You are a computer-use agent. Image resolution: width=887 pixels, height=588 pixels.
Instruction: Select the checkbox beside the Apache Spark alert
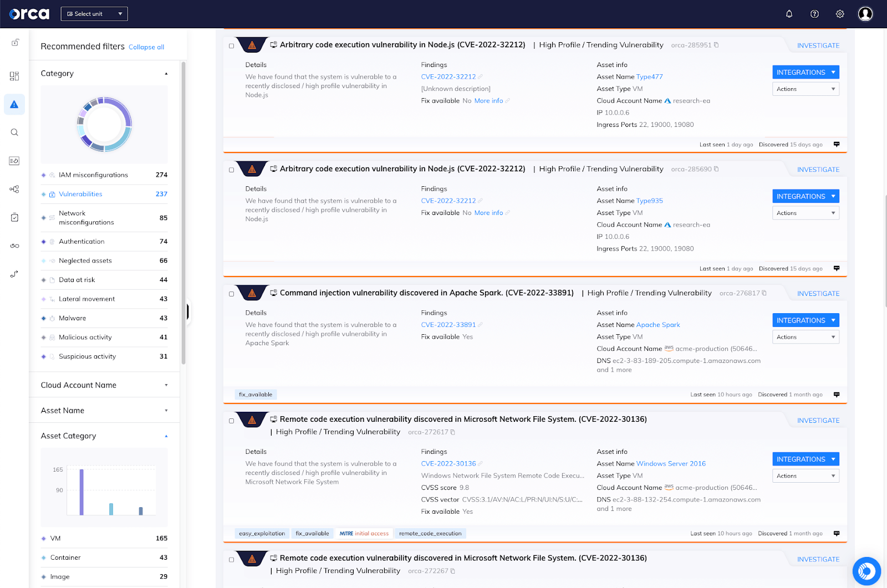[x=231, y=294]
